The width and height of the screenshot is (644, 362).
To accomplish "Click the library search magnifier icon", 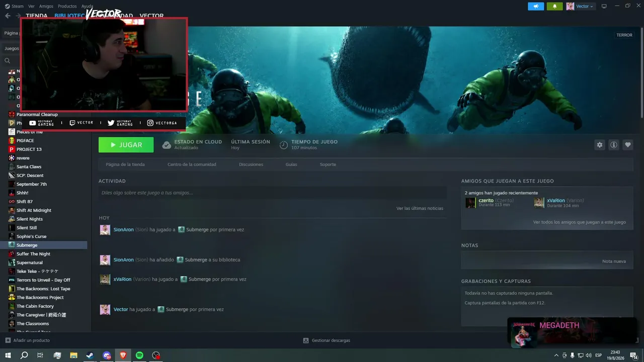I will coord(7,60).
